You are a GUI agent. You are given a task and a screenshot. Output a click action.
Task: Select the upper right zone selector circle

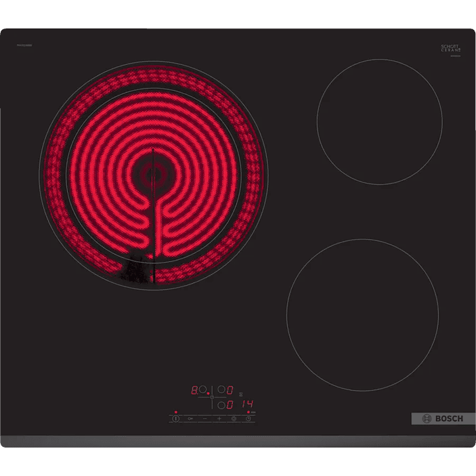tap(221, 390)
